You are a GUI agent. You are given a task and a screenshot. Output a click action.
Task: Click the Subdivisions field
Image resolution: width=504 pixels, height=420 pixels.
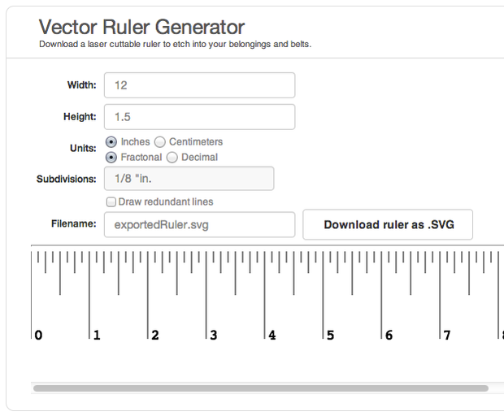[189, 179]
